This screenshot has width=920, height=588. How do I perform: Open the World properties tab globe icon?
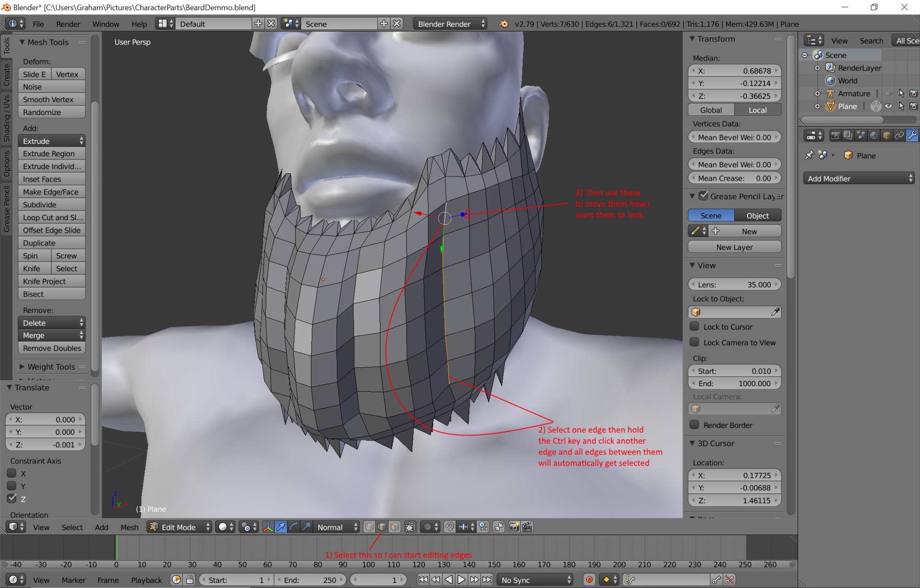874,136
